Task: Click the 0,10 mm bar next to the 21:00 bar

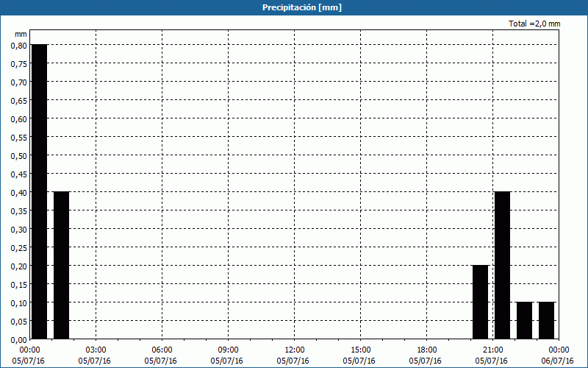Action: [x=524, y=320]
